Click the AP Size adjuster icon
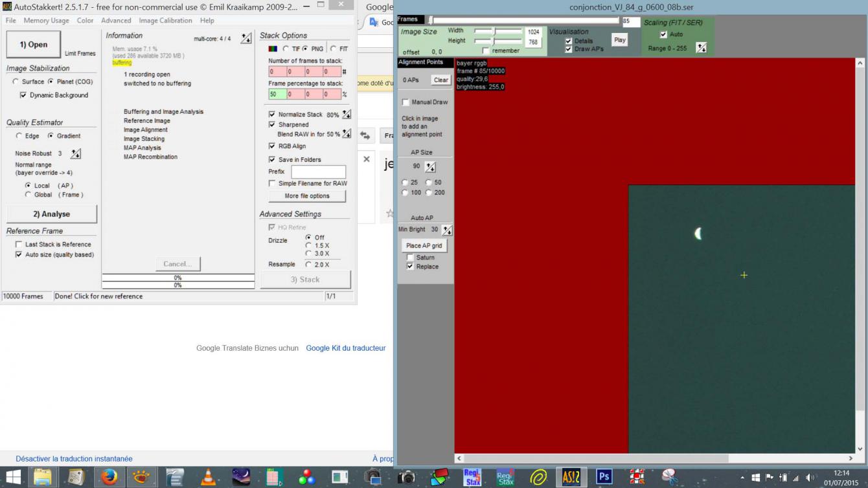The width and height of the screenshot is (868, 488). (x=430, y=167)
